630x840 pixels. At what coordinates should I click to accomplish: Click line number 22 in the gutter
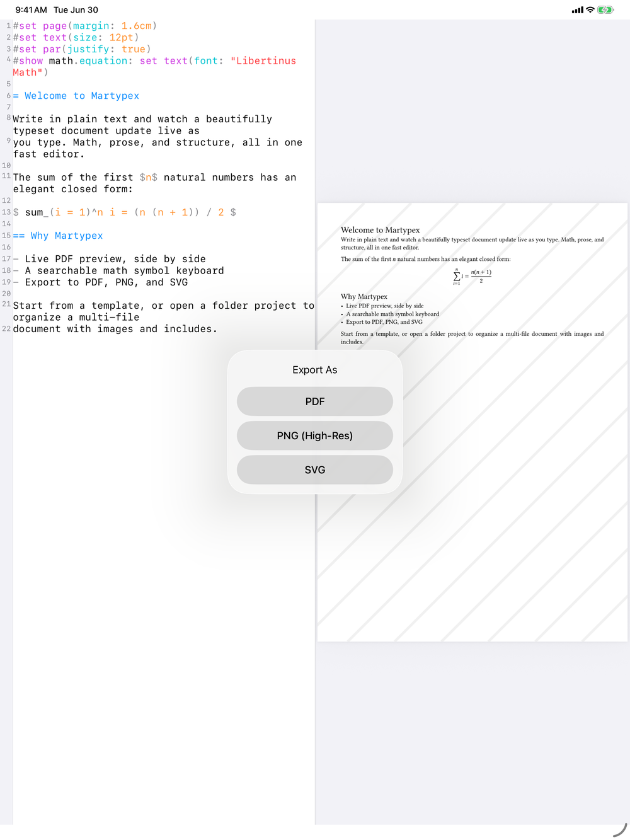[6, 329]
